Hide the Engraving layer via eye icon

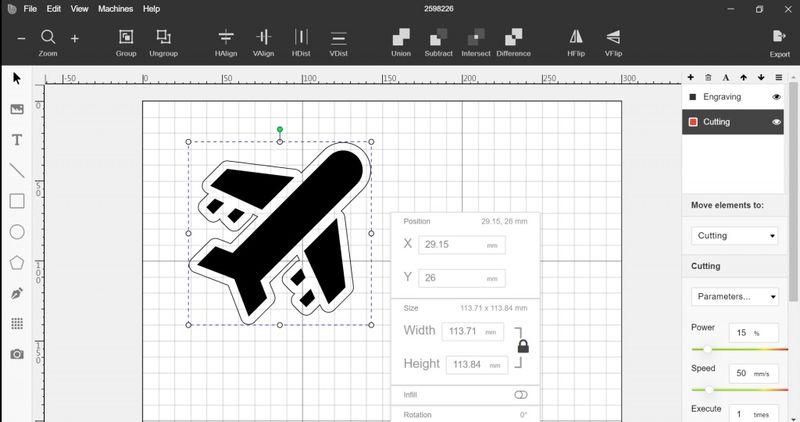tap(776, 97)
